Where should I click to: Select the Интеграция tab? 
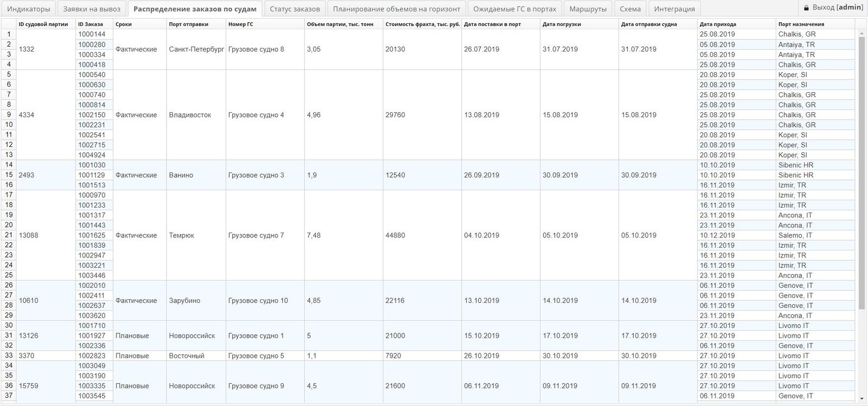(x=674, y=9)
